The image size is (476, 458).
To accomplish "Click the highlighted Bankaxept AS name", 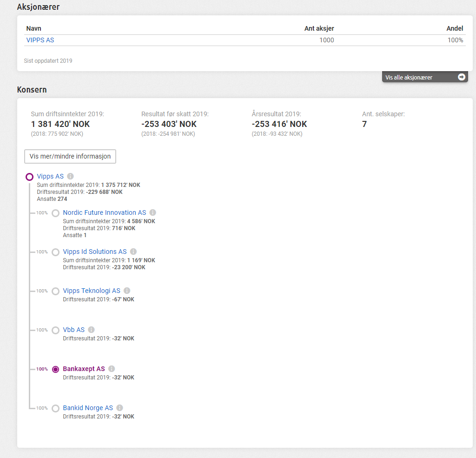I will [84, 369].
